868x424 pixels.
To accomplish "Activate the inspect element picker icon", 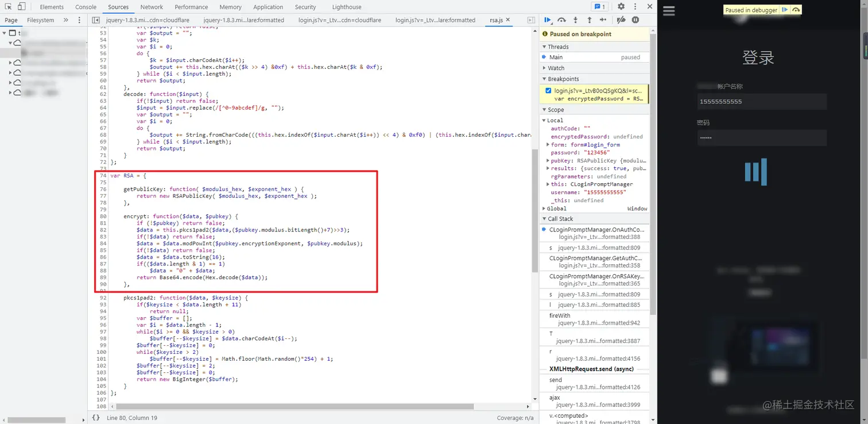I will point(8,7).
